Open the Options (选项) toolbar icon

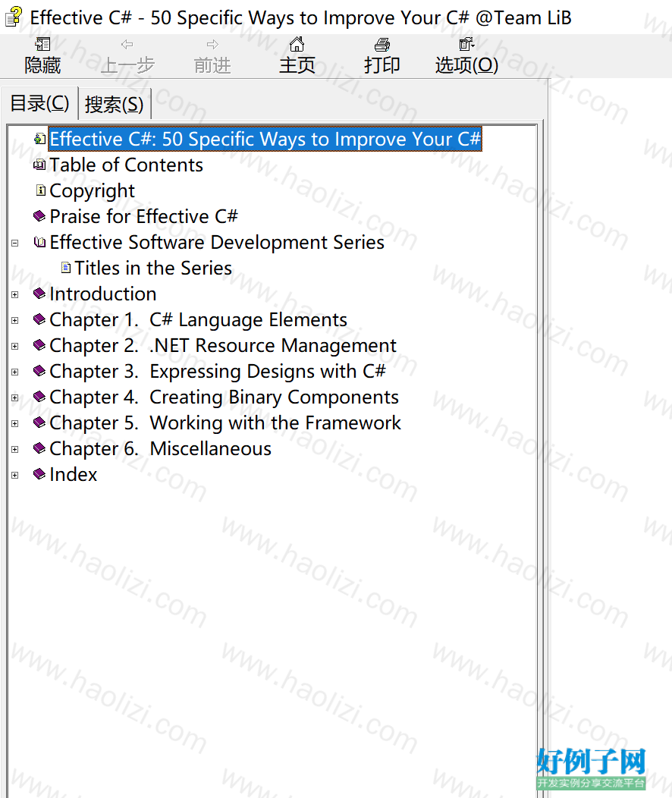[466, 45]
